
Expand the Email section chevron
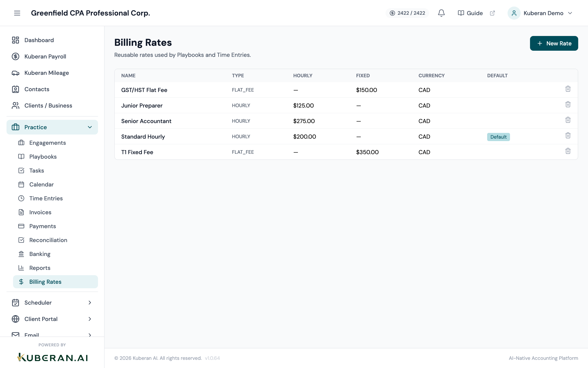pos(90,335)
